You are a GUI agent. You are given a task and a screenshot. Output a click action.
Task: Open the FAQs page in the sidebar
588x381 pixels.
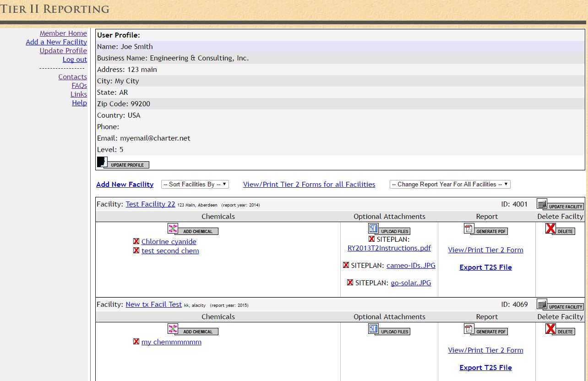[x=79, y=85]
